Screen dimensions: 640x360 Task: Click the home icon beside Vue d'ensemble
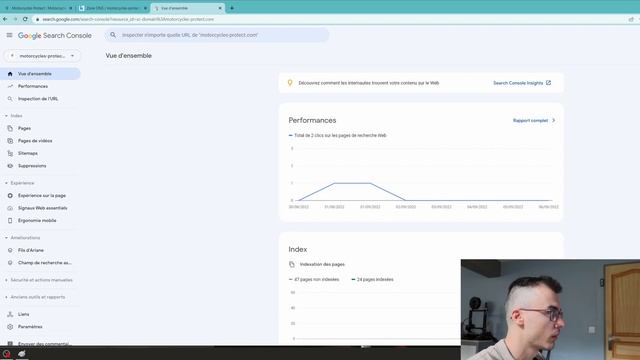[x=10, y=74]
